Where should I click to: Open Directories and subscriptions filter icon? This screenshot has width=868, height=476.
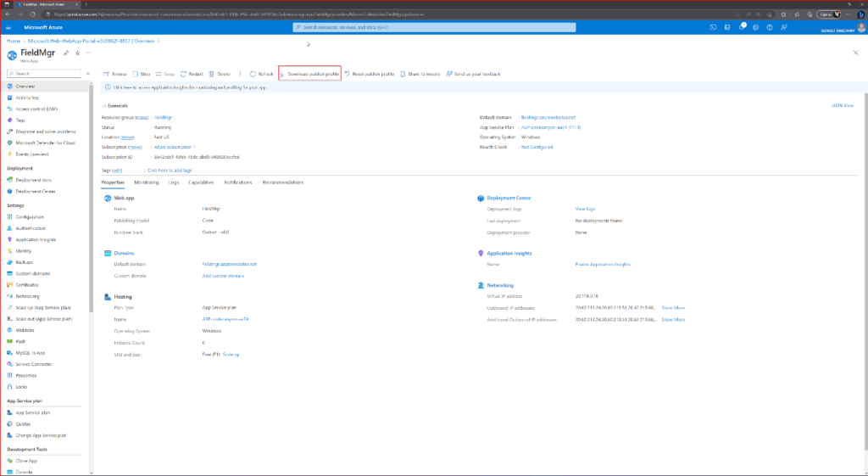coord(727,27)
